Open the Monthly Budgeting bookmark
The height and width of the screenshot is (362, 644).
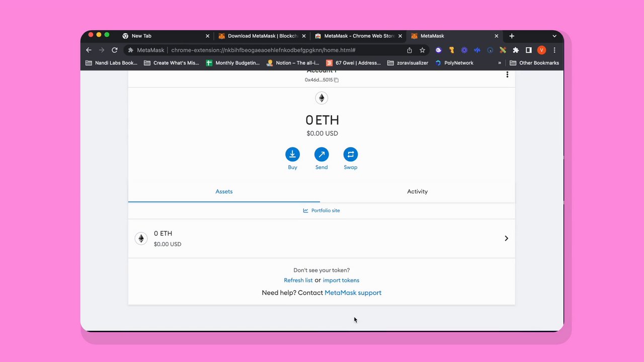232,63
